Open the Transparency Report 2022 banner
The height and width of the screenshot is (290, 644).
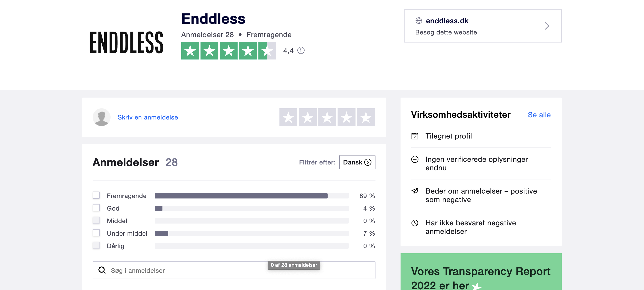point(481,275)
